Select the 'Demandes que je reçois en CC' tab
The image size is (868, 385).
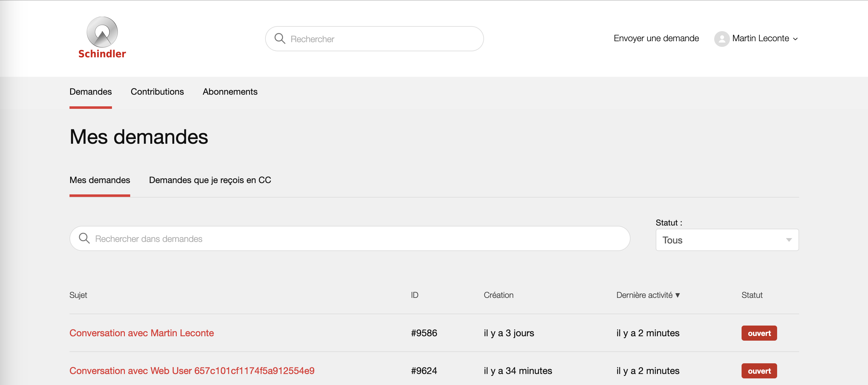[210, 180]
